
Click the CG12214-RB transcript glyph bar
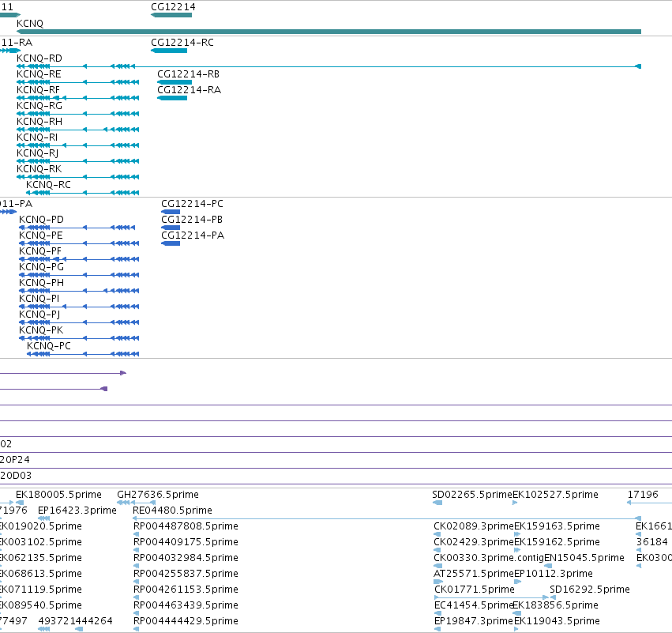pyautogui.click(x=175, y=82)
